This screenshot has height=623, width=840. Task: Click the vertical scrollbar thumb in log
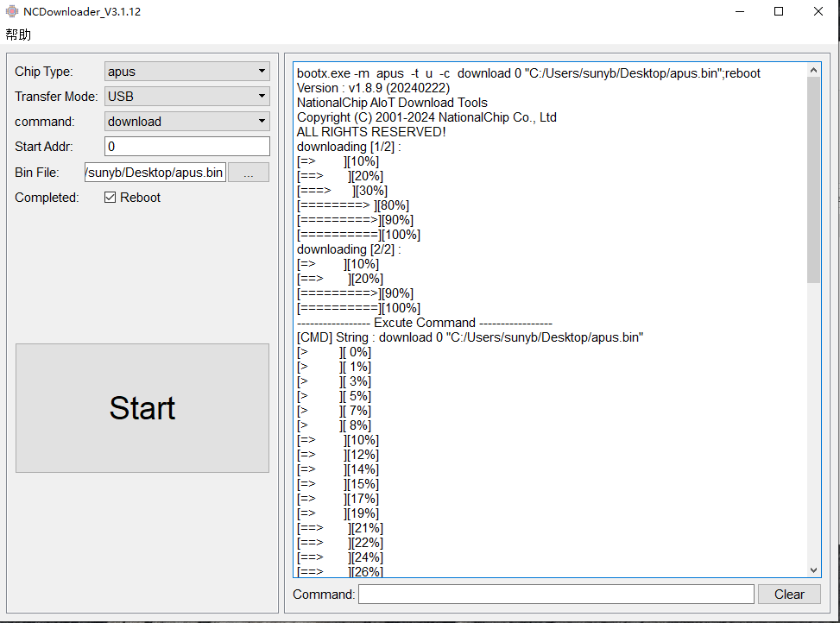coord(814,179)
